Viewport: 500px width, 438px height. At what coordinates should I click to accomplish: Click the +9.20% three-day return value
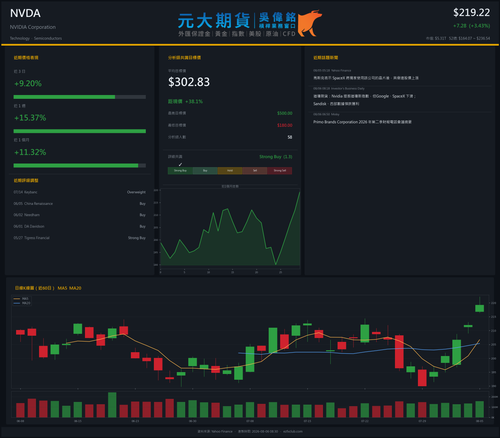coord(28,83)
